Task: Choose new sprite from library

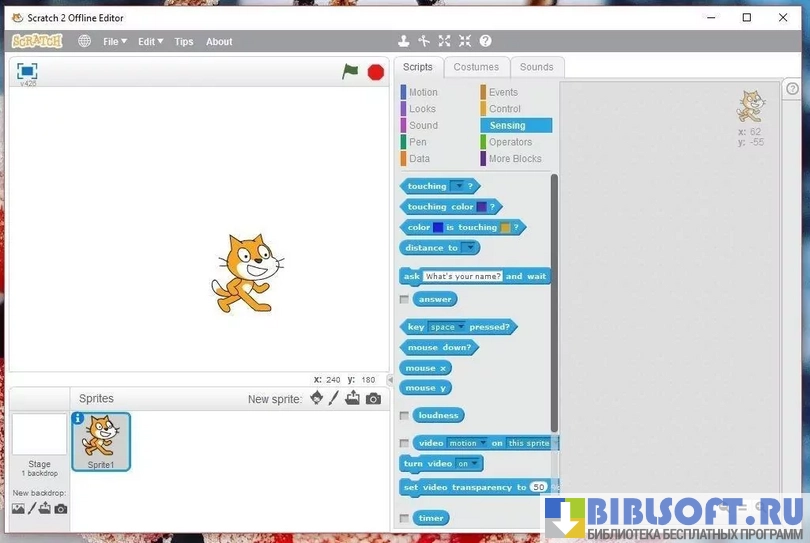Action: tap(317, 398)
